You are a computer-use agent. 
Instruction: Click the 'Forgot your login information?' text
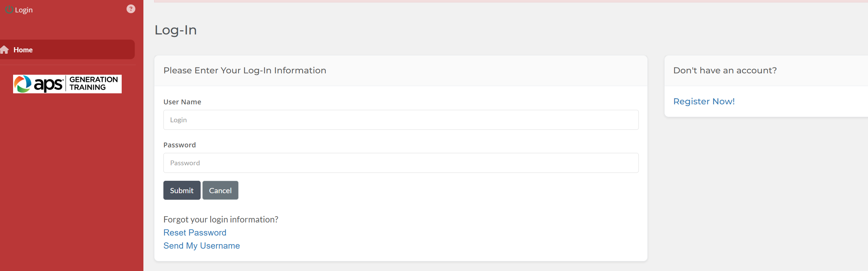[221, 220]
